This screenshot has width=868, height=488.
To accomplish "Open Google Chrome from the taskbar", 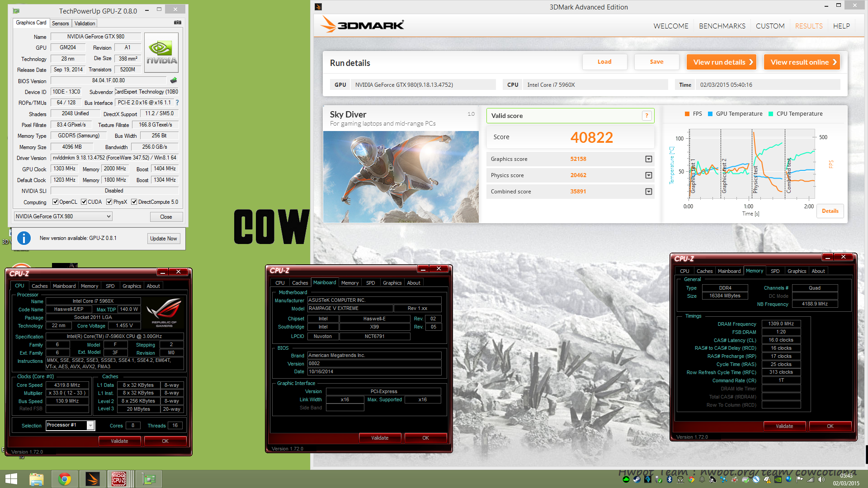I will coord(64,479).
